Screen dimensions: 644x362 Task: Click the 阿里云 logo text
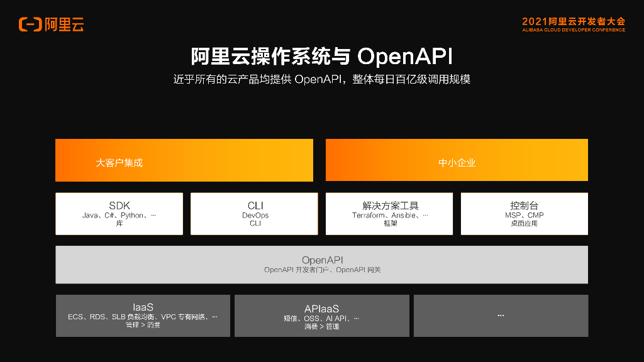pos(64,25)
